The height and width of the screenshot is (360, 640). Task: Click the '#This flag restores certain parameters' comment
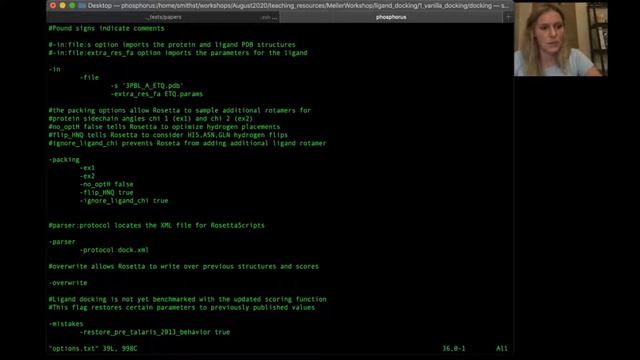point(182,307)
